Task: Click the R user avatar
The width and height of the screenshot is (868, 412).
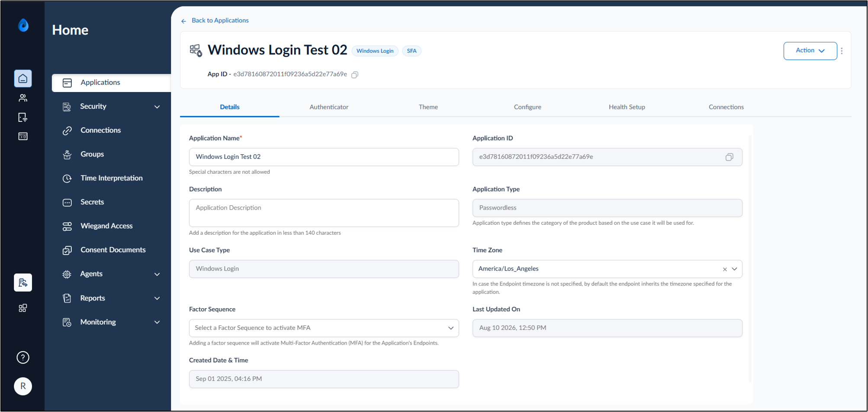Action: click(x=23, y=386)
